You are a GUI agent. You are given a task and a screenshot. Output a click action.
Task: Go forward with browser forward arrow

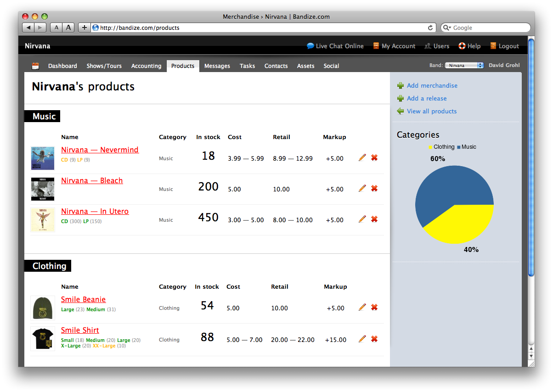click(x=40, y=28)
